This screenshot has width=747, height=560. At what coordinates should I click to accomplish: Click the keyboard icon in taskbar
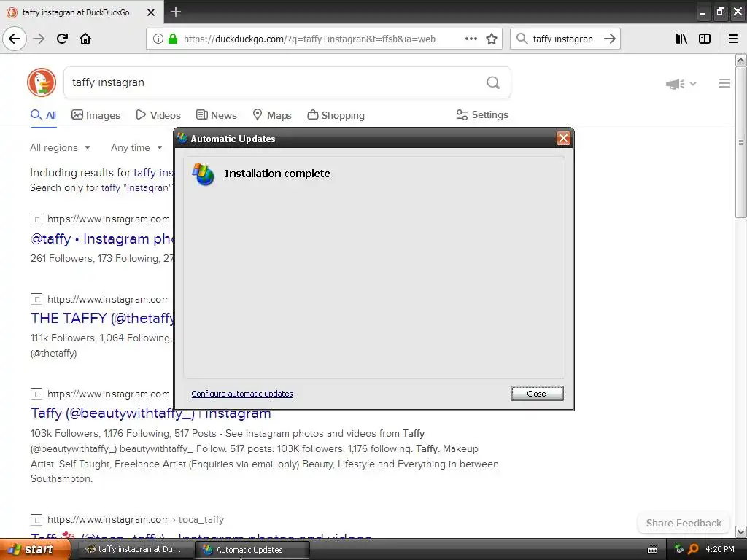coord(652,550)
